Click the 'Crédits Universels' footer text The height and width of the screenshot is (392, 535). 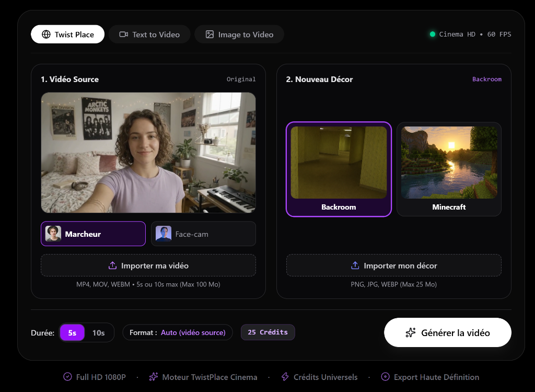[x=325, y=377]
